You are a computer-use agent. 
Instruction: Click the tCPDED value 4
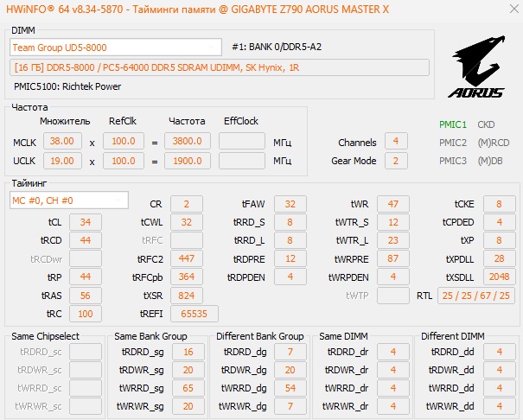(500, 222)
